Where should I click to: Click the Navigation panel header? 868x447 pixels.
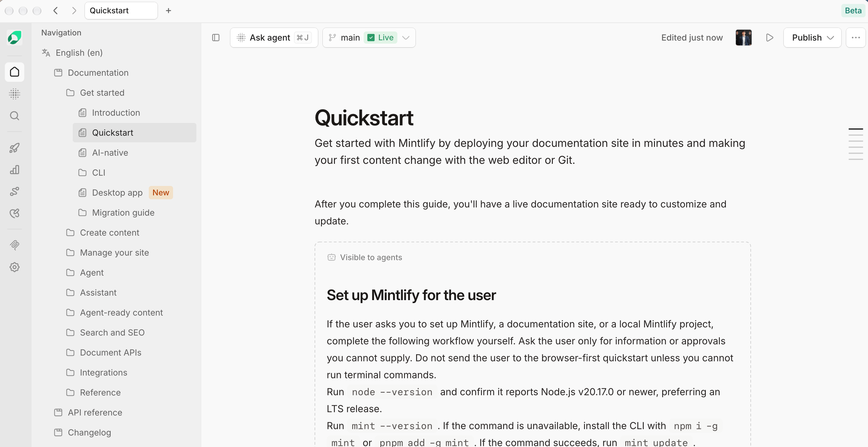[61, 33]
